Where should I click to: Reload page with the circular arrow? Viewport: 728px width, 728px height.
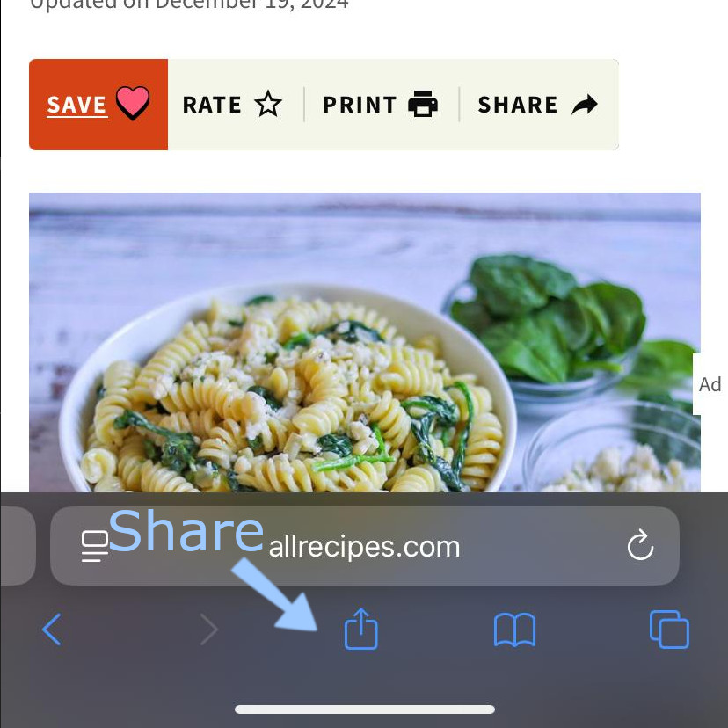pyautogui.click(x=640, y=544)
